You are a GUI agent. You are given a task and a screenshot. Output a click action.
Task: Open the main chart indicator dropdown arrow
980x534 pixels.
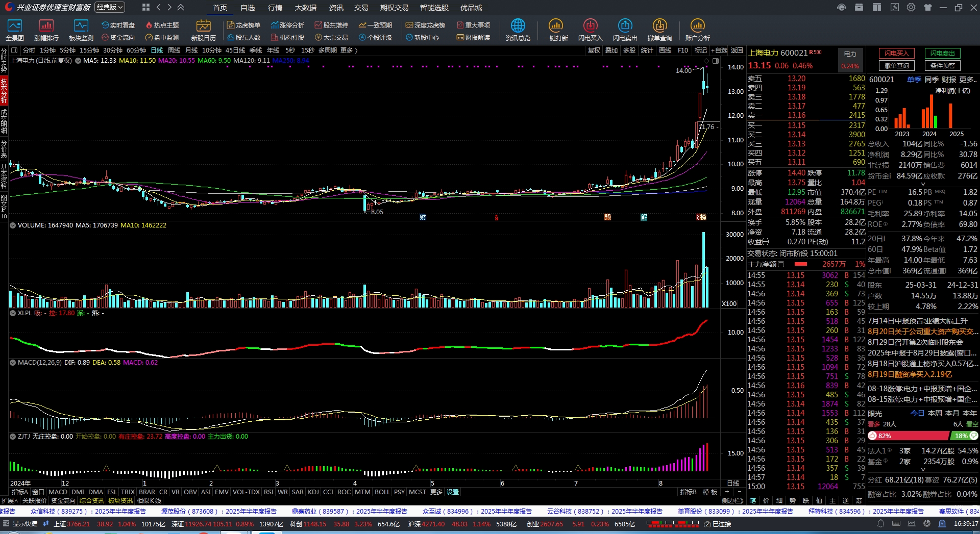tap(78, 61)
